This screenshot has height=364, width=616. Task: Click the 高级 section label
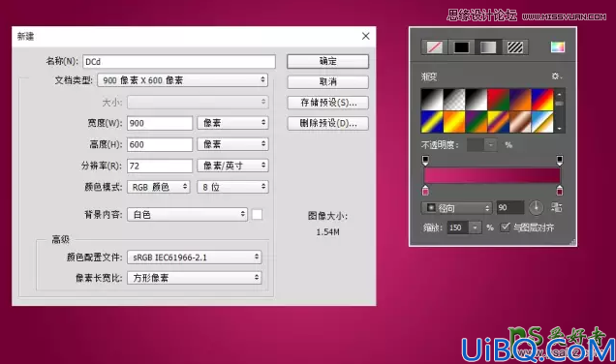(x=60, y=239)
